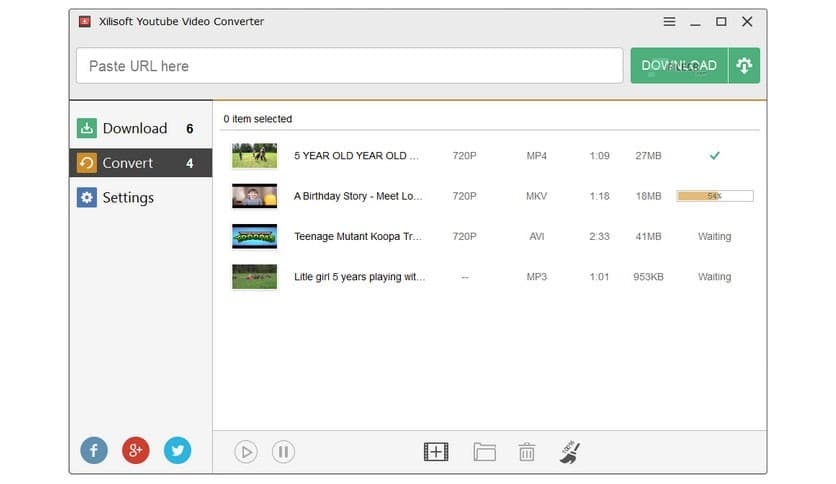Open the download options arrow button
Image resolution: width=836 pixels, height=484 pixels.
744,66
